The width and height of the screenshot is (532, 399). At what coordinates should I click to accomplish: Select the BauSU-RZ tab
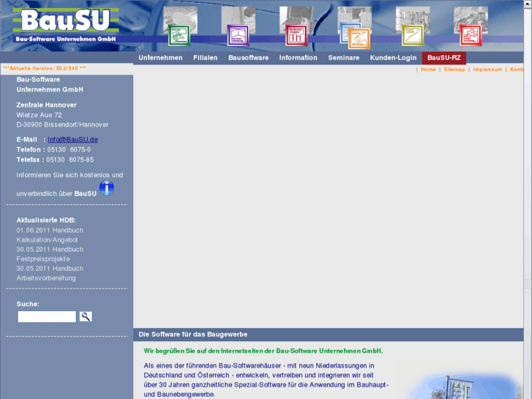point(444,58)
